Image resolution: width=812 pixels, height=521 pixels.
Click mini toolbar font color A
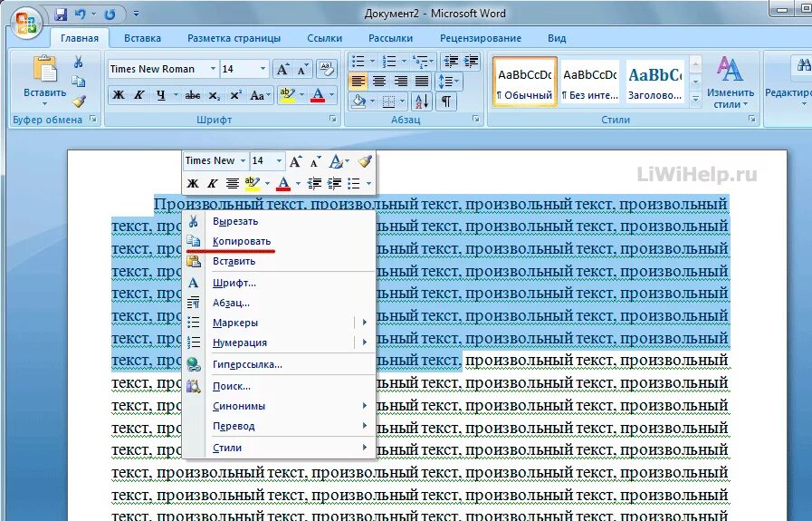click(283, 183)
